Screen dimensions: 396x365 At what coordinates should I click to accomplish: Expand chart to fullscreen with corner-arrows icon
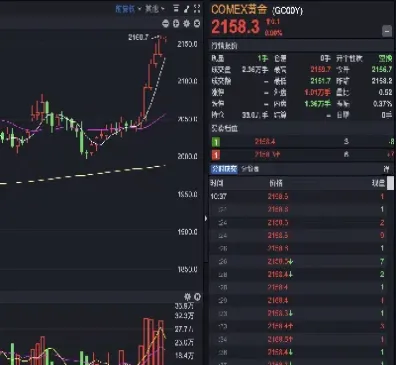point(197,9)
